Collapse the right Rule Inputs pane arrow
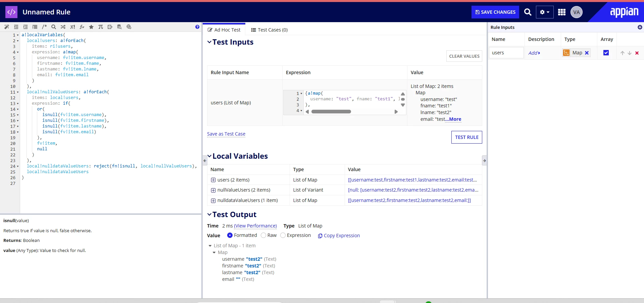Image resolution: width=644 pixels, height=303 pixels. [x=484, y=160]
